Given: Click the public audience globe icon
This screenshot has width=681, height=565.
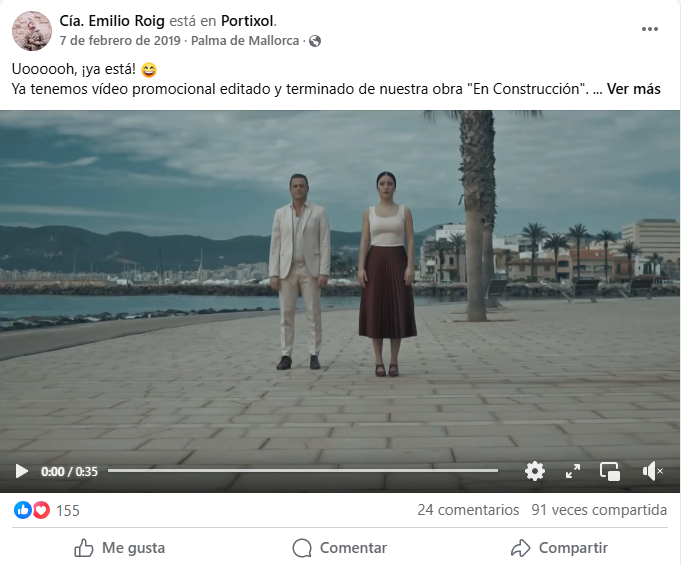Looking at the screenshot, I should pos(315,41).
